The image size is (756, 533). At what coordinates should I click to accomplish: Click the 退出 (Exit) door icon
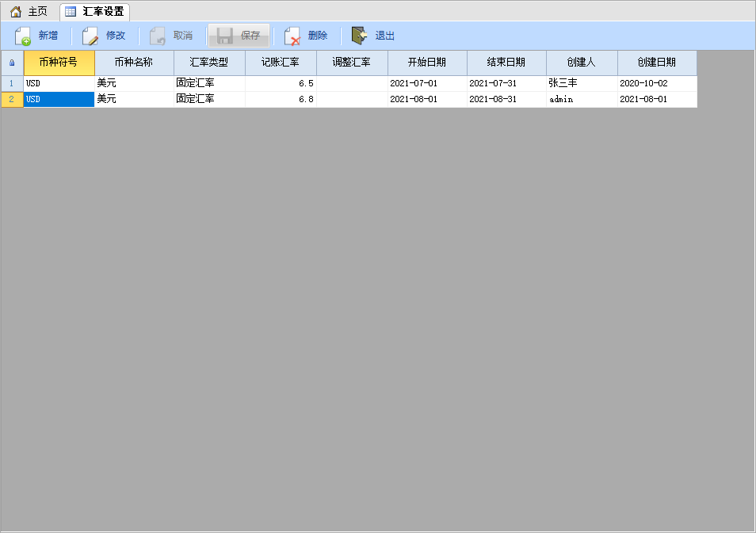pos(360,36)
